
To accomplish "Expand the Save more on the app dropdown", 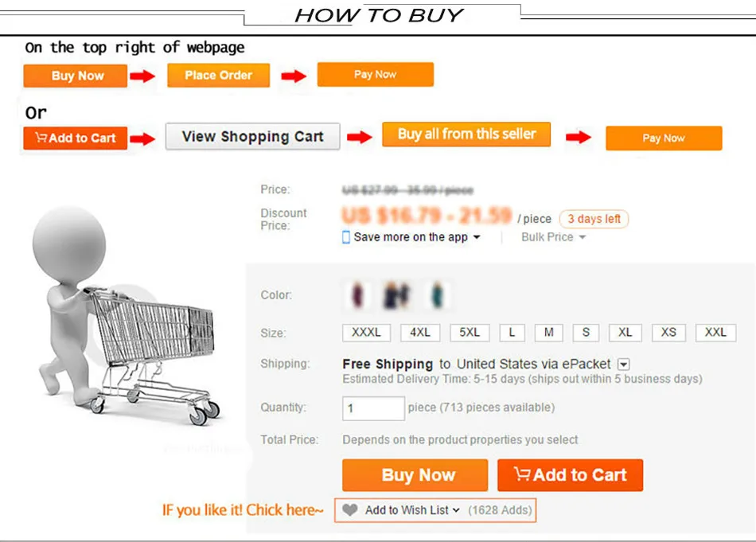I will tap(477, 236).
